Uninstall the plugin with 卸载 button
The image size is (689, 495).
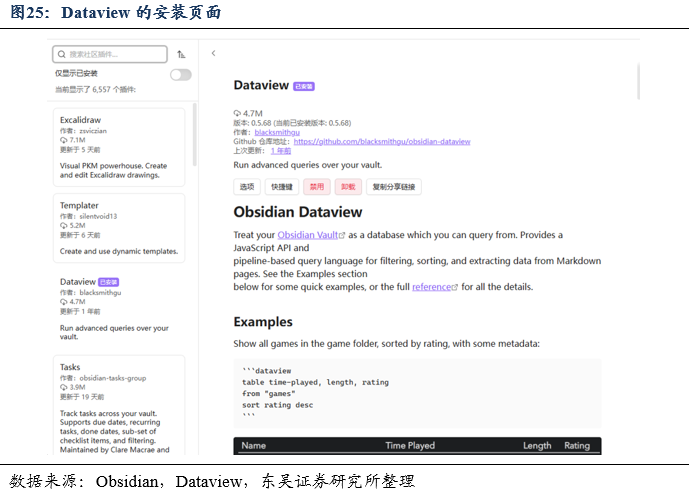(x=348, y=187)
